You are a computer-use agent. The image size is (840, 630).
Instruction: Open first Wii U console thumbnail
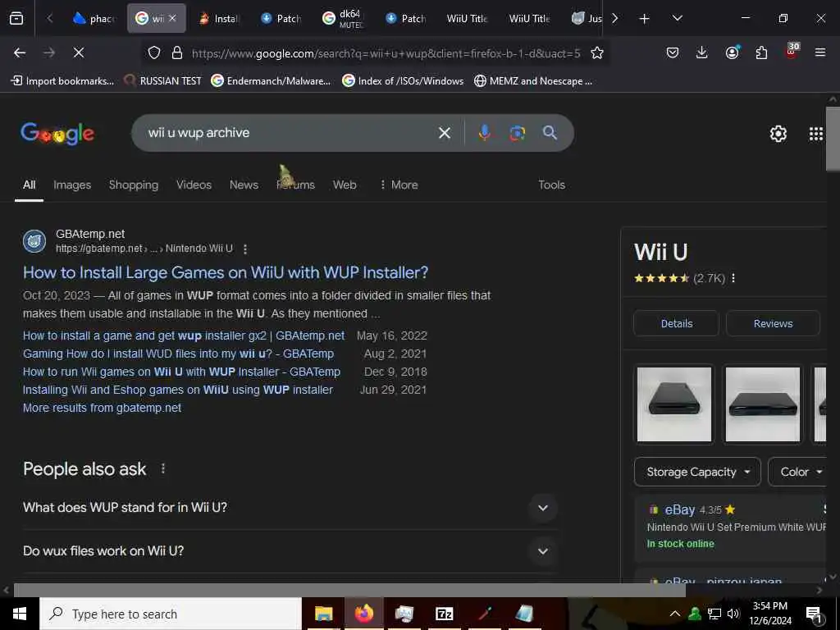click(674, 404)
